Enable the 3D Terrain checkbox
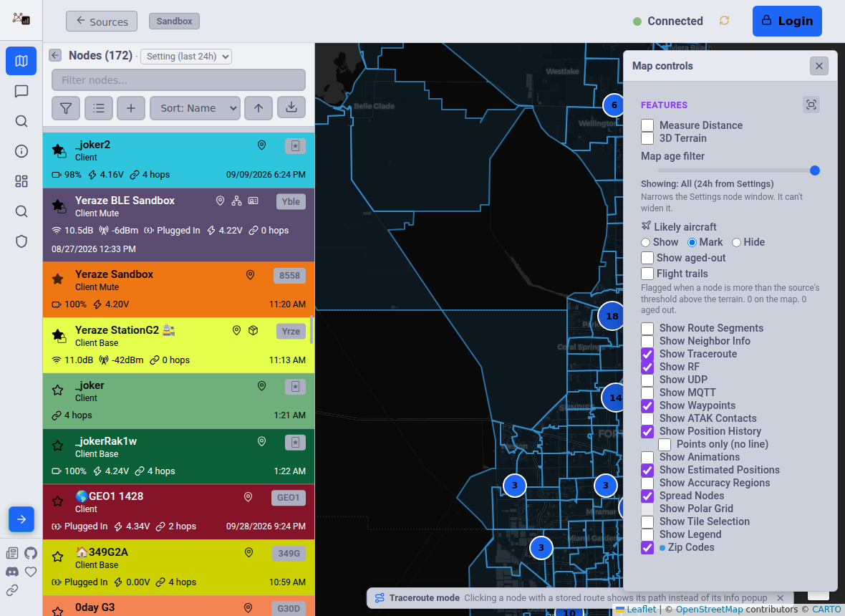This screenshot has width=845, height=616. click(647, 138)
